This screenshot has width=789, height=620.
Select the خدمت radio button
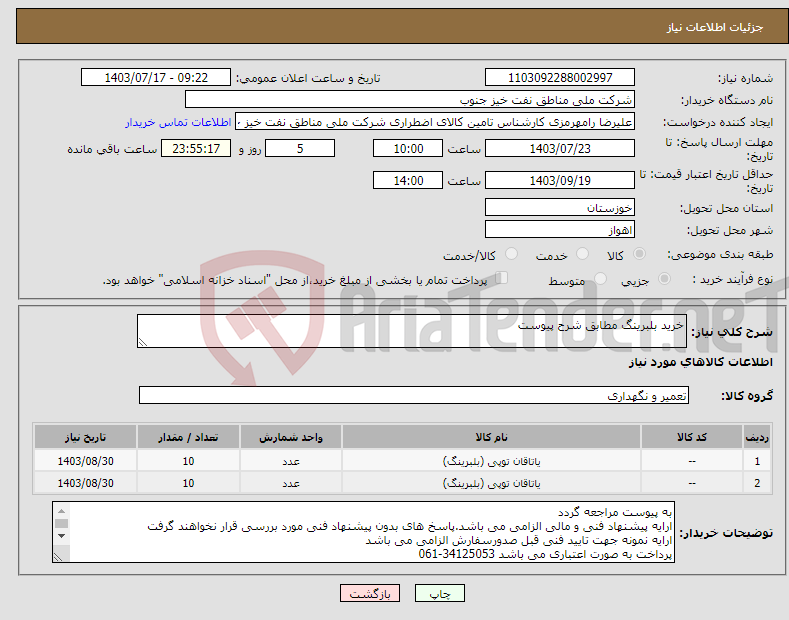(x=582, y=254)
